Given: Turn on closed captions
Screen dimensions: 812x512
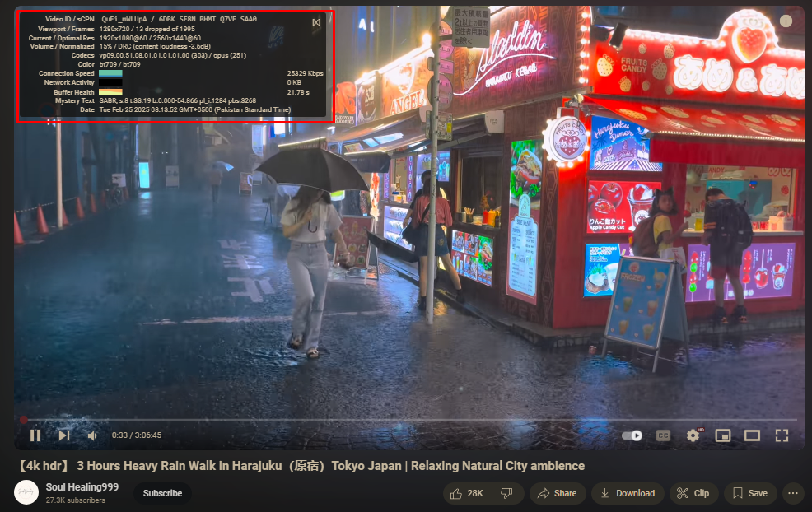Looking at the screenshot, I should [663, 435].
